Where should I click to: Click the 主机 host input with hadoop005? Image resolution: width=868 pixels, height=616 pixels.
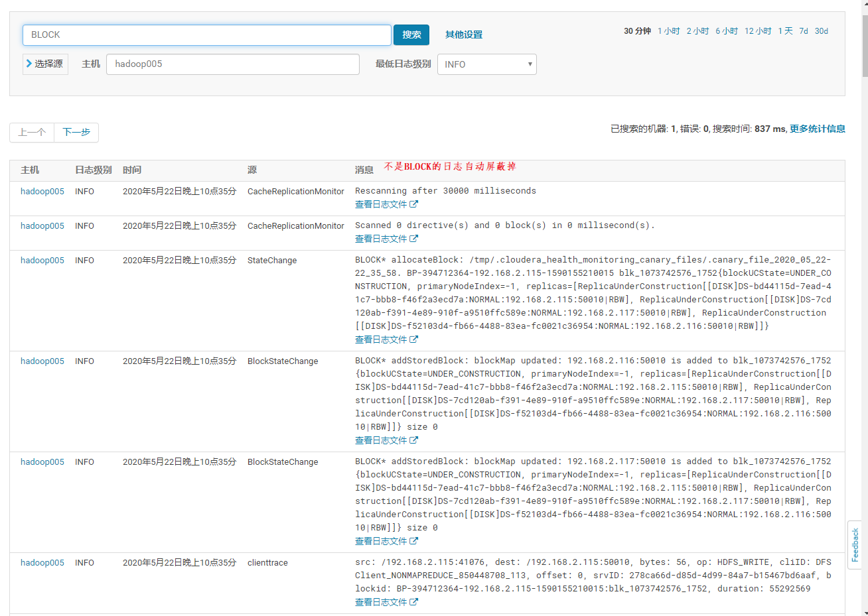pyautogui.click(x=232, y=64)
